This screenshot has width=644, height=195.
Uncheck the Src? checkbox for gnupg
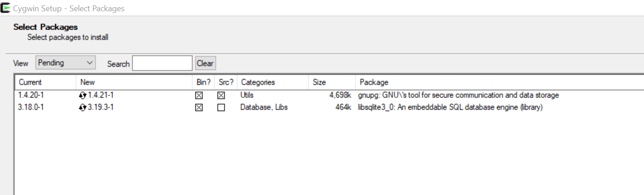click(221, 95)
